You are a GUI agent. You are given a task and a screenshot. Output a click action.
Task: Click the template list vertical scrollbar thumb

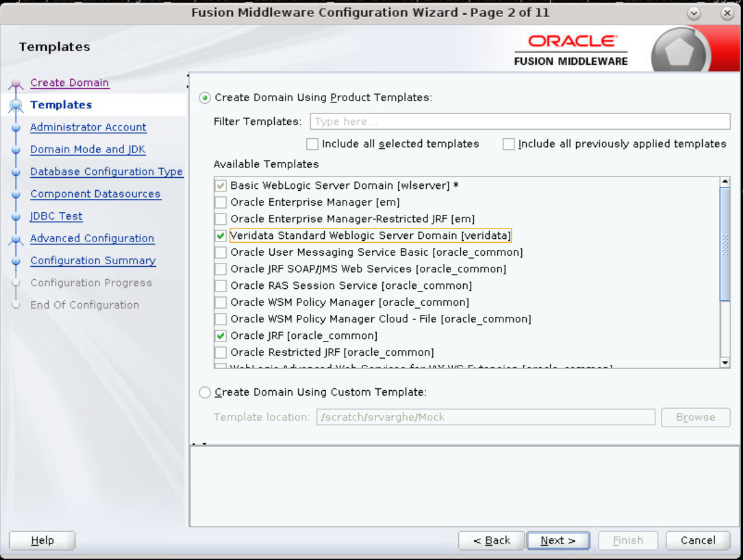[x=725, y=244]
